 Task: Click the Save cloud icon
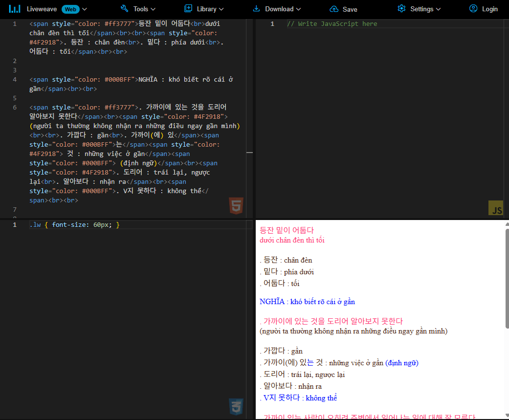pyautogui.click(x=334, y=9)
